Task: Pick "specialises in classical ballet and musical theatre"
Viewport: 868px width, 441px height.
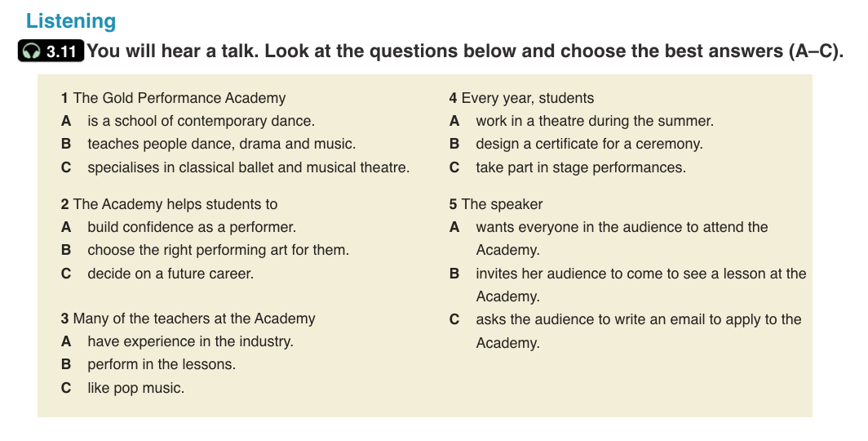Action: (248, 167)
